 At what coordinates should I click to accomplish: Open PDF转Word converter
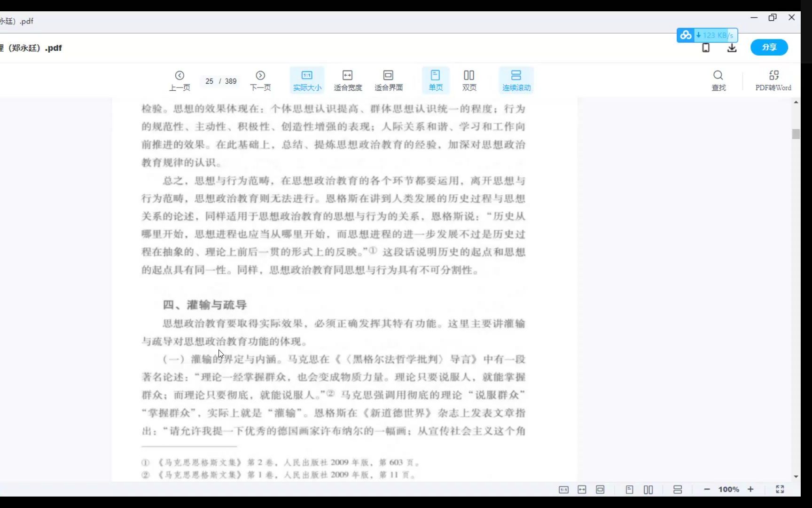click(x=773, y=80)
